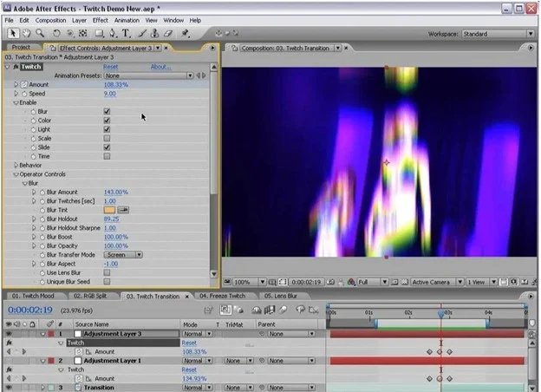The width and height of the screenshot is (541, 392).
Task: Open the Active Camera dropdown
Action: 437,282
